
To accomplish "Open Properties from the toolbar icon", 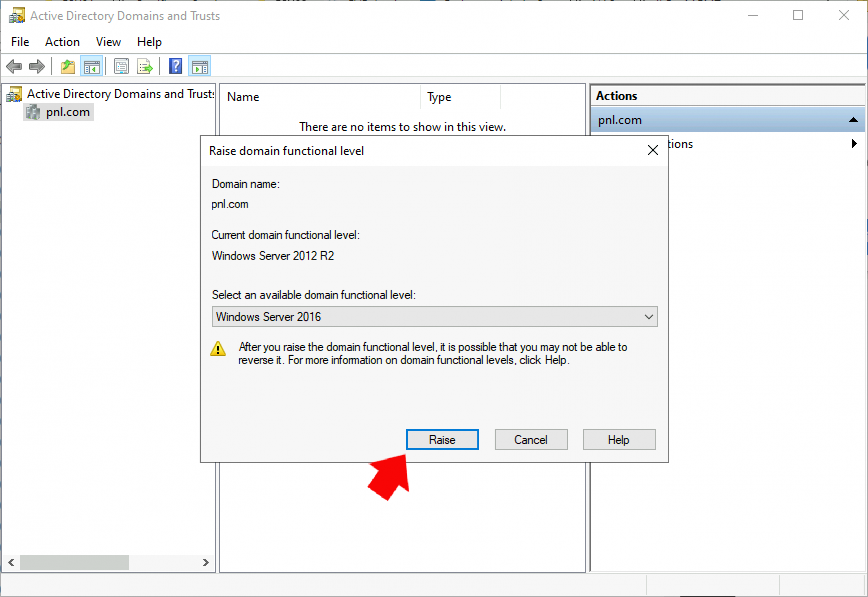I will (121, 67).
